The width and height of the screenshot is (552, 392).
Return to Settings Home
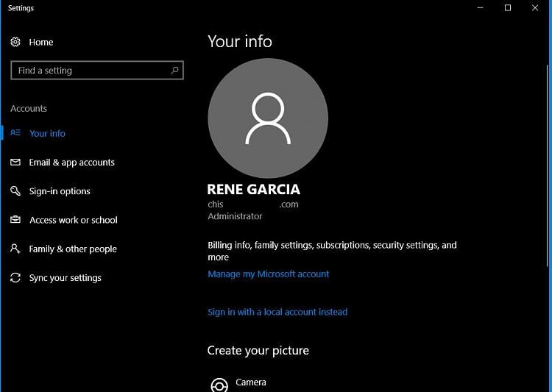pos(41,43)
